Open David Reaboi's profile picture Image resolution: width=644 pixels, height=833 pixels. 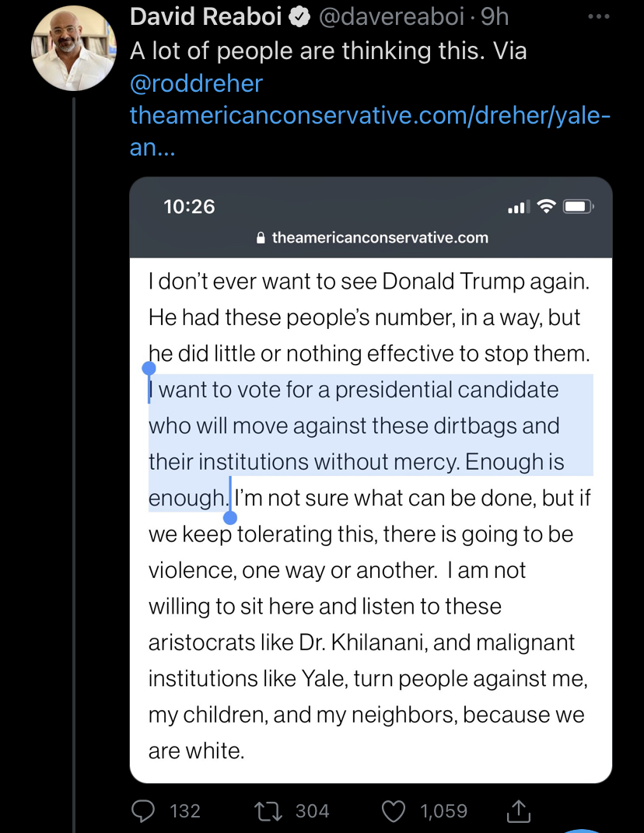74,48
